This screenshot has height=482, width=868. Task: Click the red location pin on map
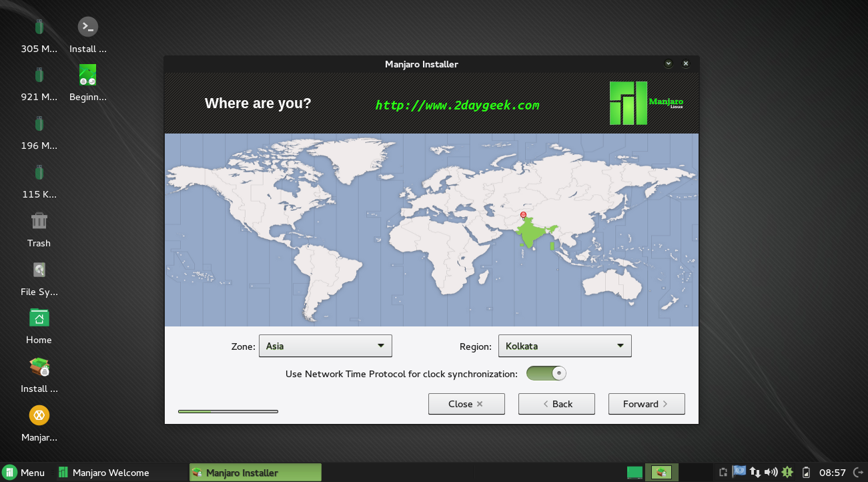pyautogui.click(x=523, y=215)
